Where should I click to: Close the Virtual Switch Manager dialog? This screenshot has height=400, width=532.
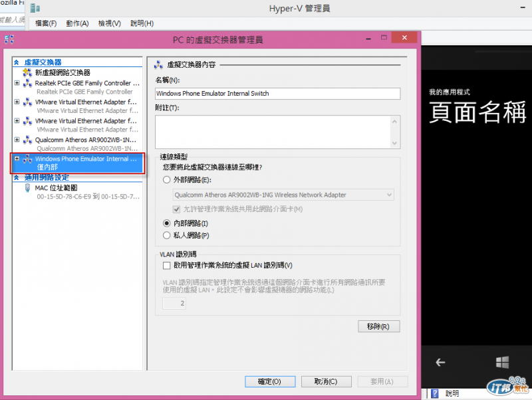click(x=404, y=38)
